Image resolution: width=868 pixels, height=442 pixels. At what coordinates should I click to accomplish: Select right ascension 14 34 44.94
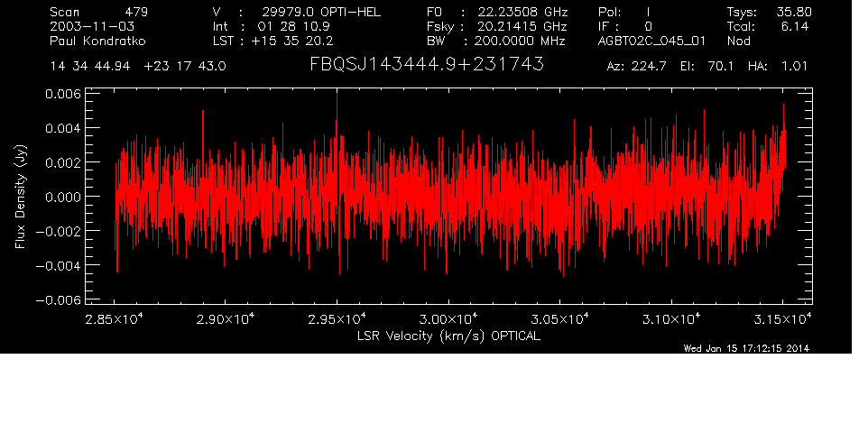point(90,67)
